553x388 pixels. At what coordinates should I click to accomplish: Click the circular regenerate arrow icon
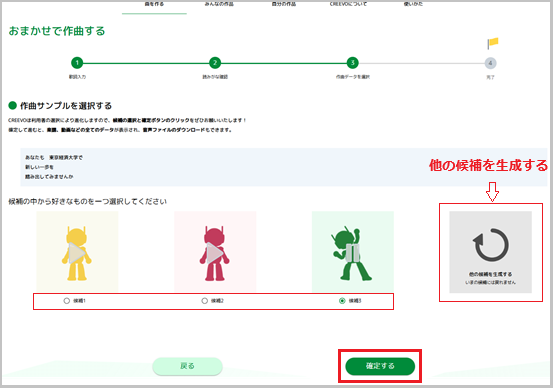491,244
